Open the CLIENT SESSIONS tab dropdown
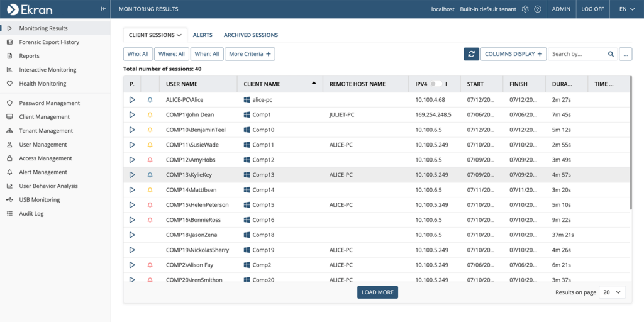 155,35
